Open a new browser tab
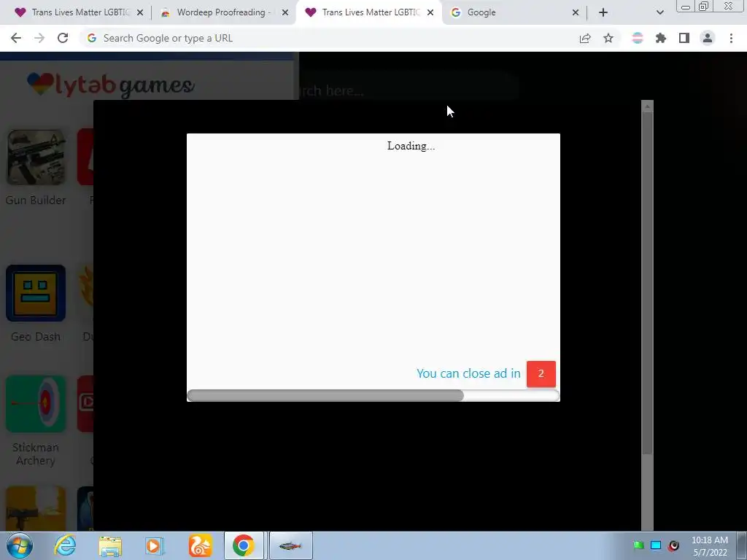Viewport: 747px width, 560px height. [603, 12]
